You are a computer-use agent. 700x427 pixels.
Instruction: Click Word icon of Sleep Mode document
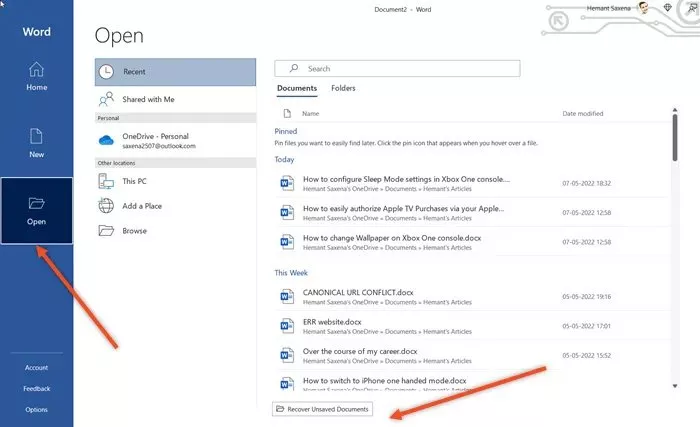287,183
